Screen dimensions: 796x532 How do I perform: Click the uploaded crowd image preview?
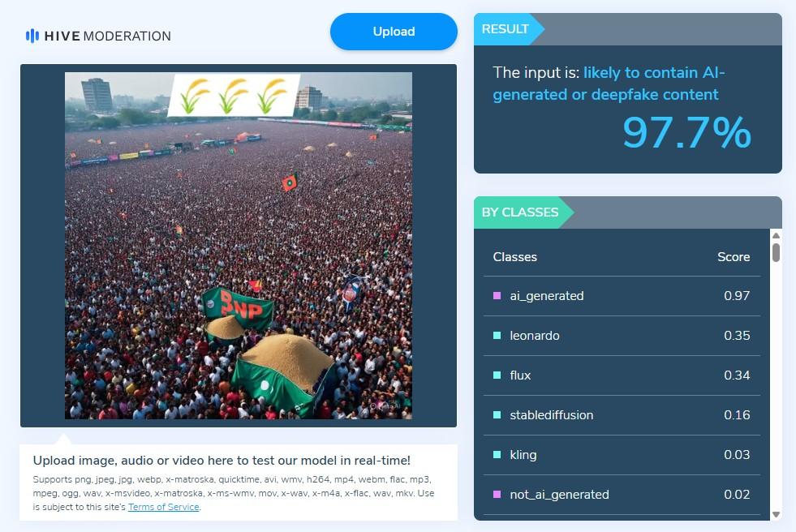tap(239, 246)
